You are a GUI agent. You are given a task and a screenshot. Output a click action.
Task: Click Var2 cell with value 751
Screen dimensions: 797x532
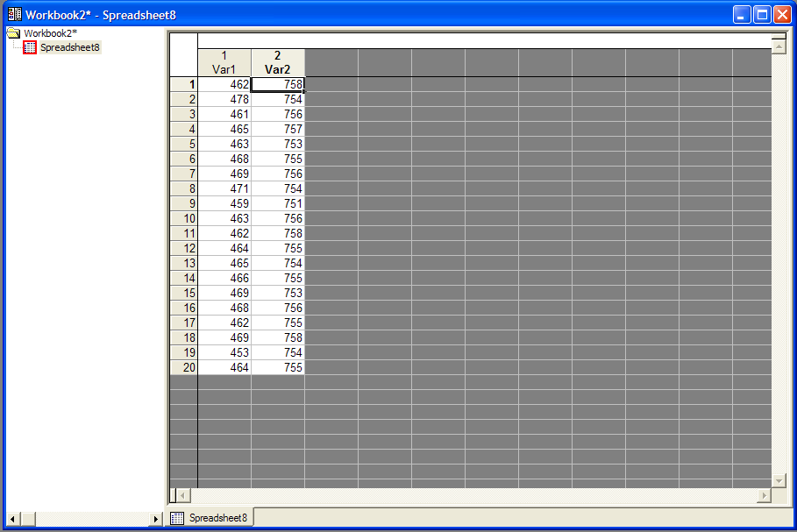pos(278,203)
